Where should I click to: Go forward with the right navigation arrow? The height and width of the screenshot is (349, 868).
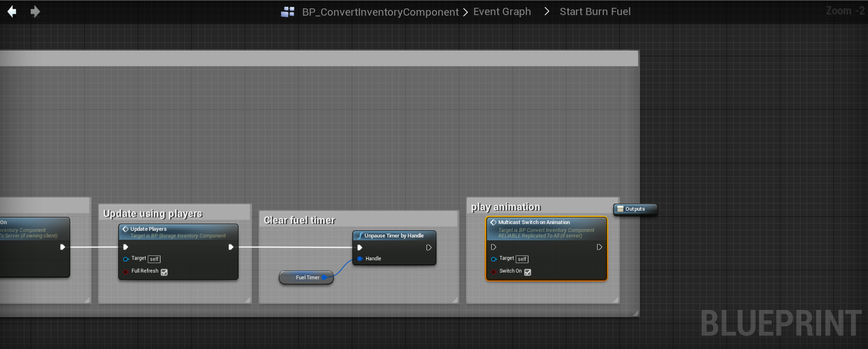click(35, 11)
